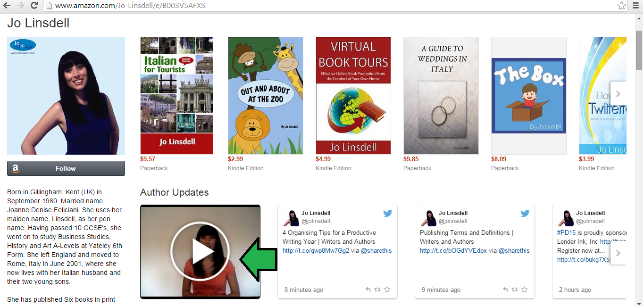Click Jo Linsdell avatar in #PD15 tweet
Image resolution: width=644 pixels, height=306 pixels.
[565, 218]
